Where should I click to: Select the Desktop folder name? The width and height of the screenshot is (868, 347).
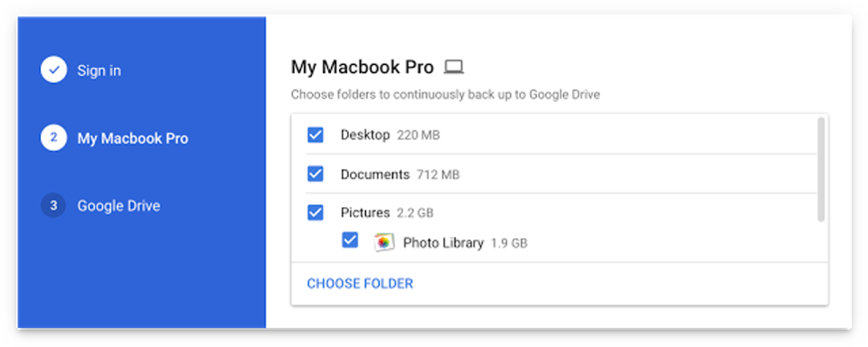tap(365, 135)
